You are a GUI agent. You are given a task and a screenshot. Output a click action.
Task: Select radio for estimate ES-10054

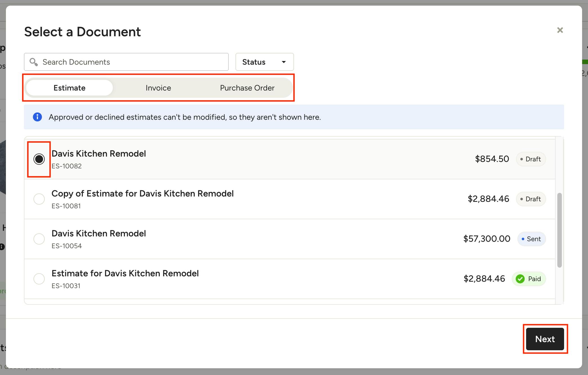(39, 239)
